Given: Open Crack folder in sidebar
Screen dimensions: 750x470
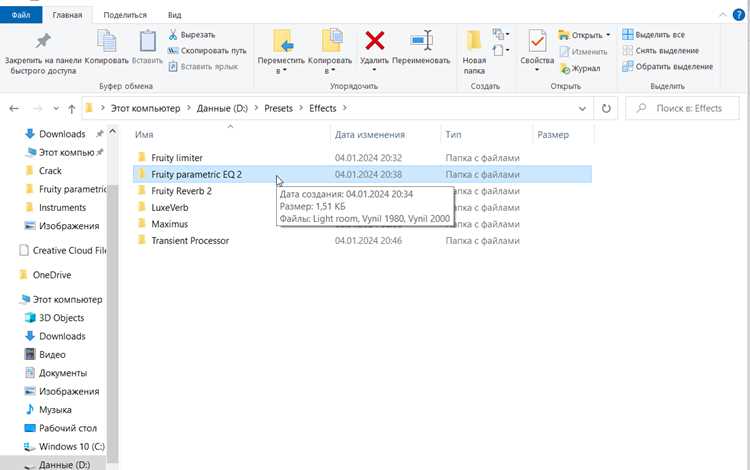Looking at the screenshot, I should pos(50,171).
